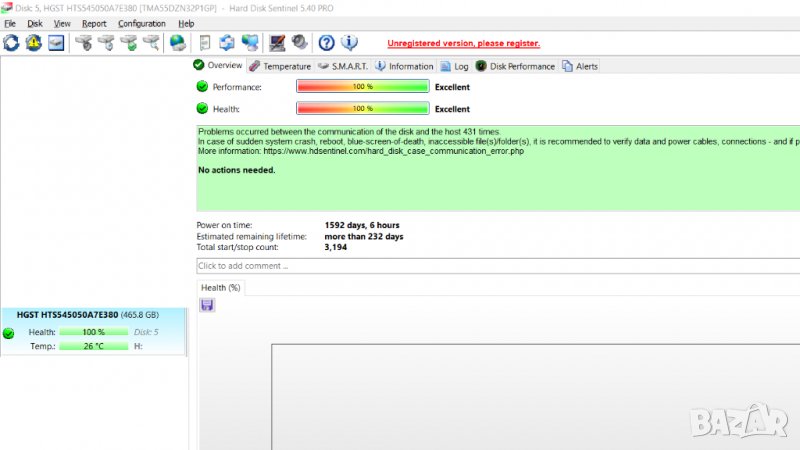Image resolution: width=800 pixels, height=450 pixels.
Task: Click the globe toolbar icon
Action: tap(177, 43)
